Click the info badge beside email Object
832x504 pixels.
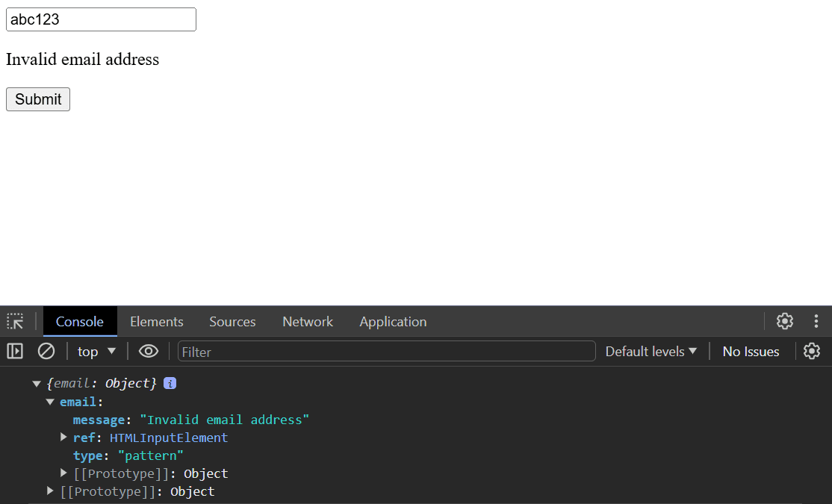170,384
